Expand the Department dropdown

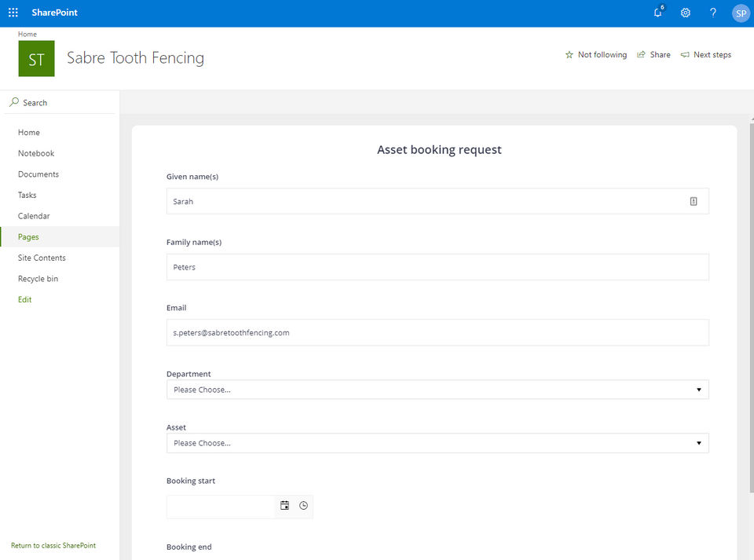coord(437,390)
